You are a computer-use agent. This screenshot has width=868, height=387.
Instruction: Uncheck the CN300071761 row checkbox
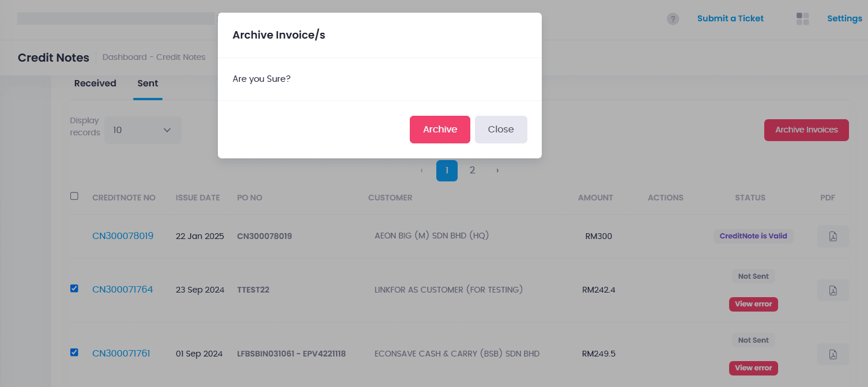tap(74, 352)
